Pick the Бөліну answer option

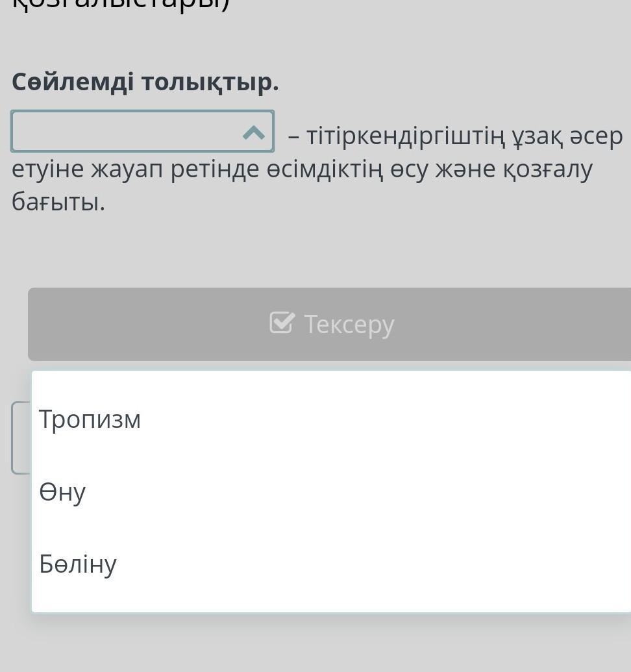[78, 564]
